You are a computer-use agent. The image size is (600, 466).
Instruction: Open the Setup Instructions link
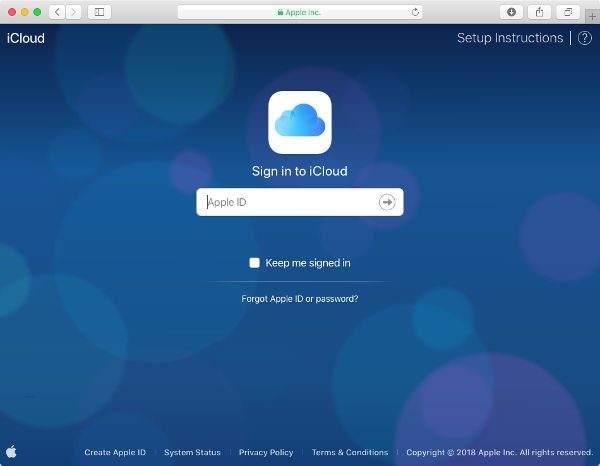point(510,38)
